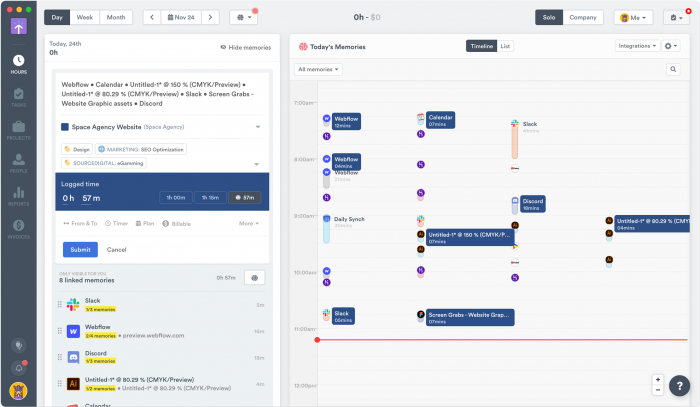Click the Design tag
Screen dimensions: 700x407
[x=77, y=150]
